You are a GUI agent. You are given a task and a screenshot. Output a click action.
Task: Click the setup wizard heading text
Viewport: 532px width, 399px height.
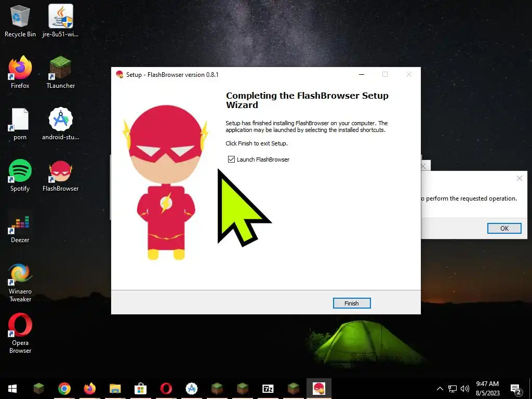(307, 100)
